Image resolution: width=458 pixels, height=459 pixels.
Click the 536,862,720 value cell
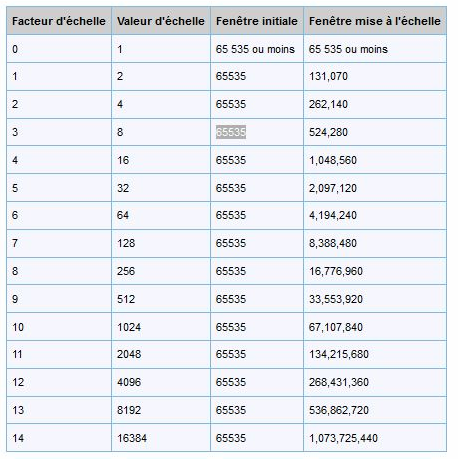[x=375, y=410]
